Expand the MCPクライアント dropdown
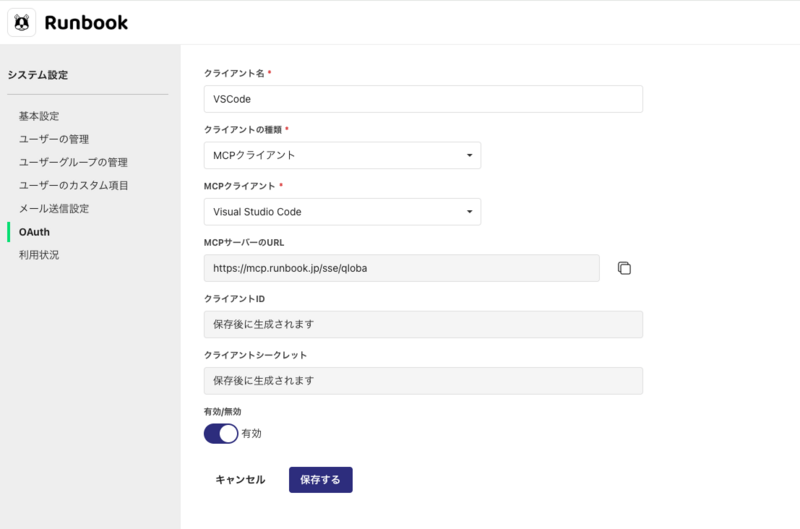Image resolution: width=800 pixels, height=529 pixels. [x=341, y=212]
